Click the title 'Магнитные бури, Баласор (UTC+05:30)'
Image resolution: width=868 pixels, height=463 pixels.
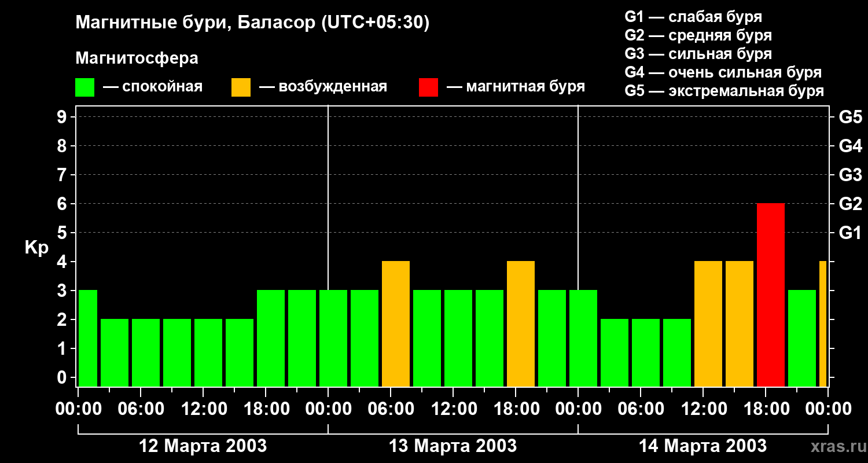pos(253,24)
